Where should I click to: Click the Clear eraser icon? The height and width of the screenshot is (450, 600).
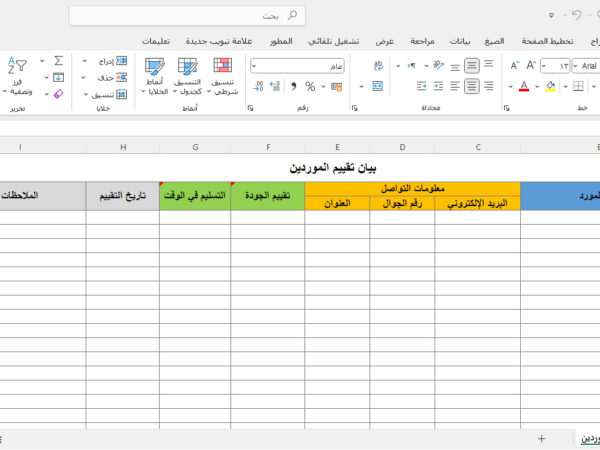pos(59,94)
